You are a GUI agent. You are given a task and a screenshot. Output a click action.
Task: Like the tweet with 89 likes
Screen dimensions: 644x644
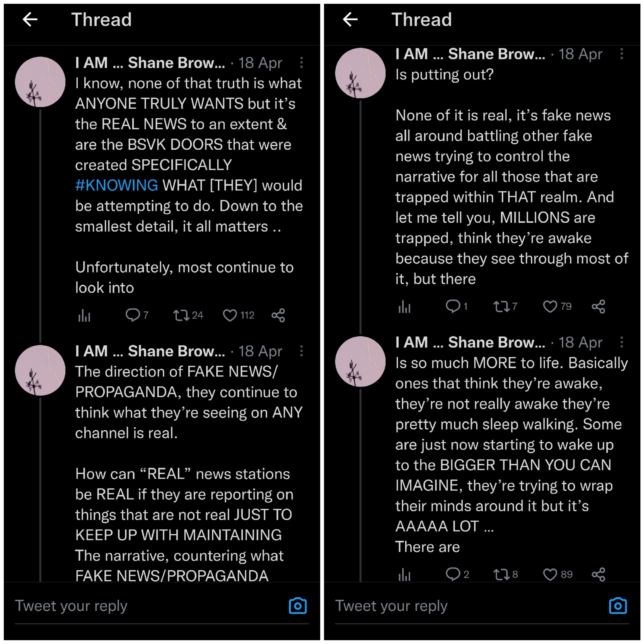coord(550,574)
